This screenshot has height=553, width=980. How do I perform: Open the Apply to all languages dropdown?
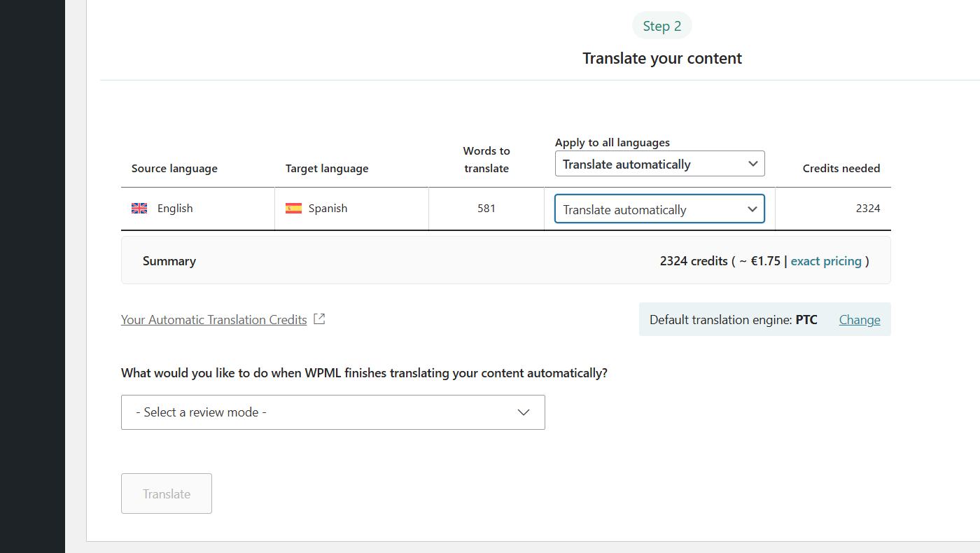click(x=659, y=164)
